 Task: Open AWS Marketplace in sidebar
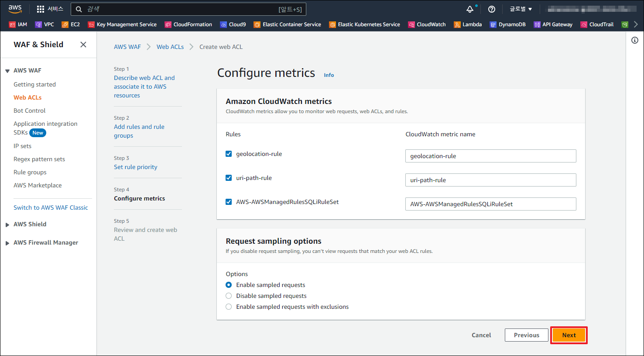point(38,185)
